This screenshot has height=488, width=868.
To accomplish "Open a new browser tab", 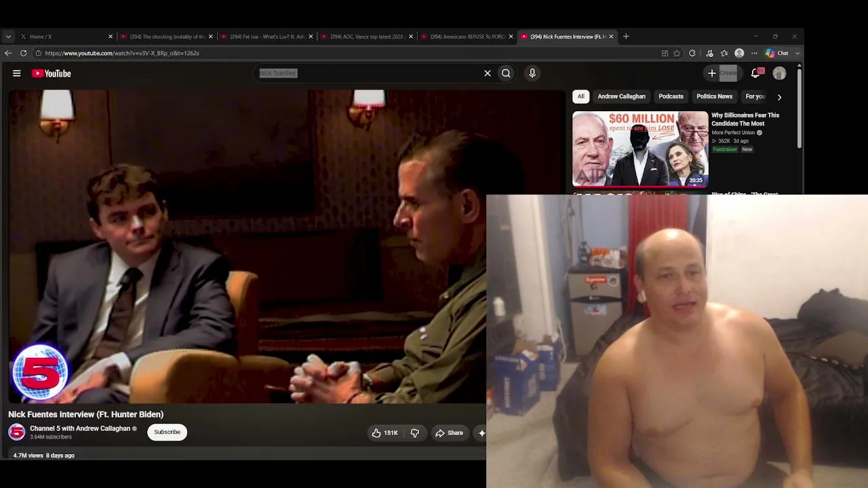I will (626, 37).
